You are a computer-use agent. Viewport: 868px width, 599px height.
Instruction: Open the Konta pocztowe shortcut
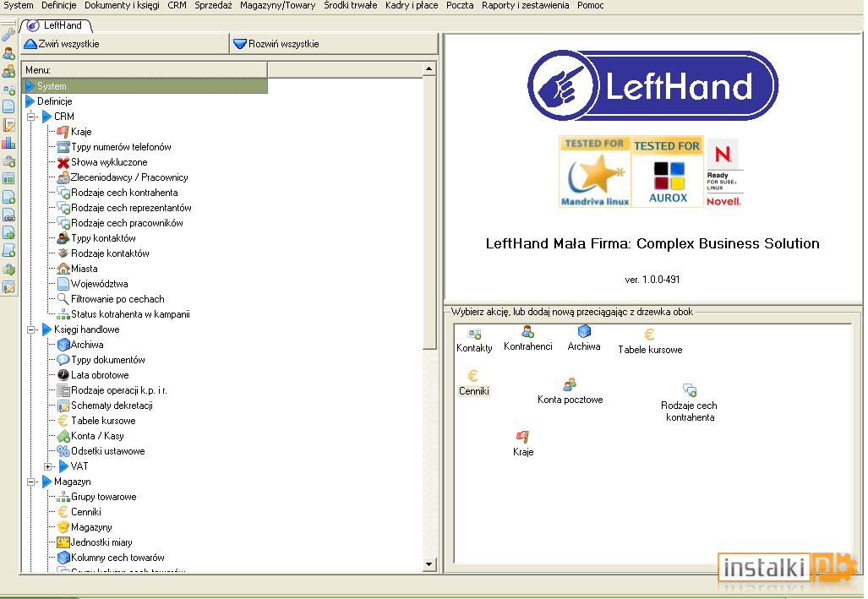pyautogui.click(x=570, y=384)
